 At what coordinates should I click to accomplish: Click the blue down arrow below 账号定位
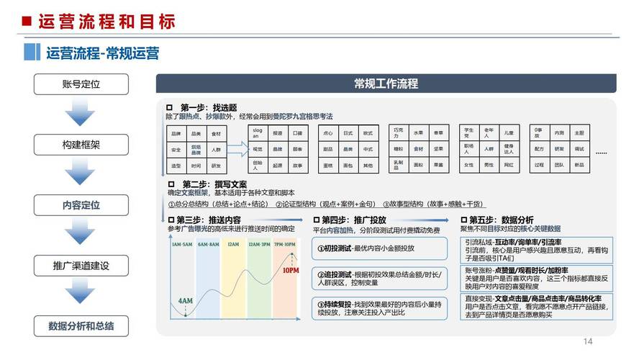(x=80, y=112)
